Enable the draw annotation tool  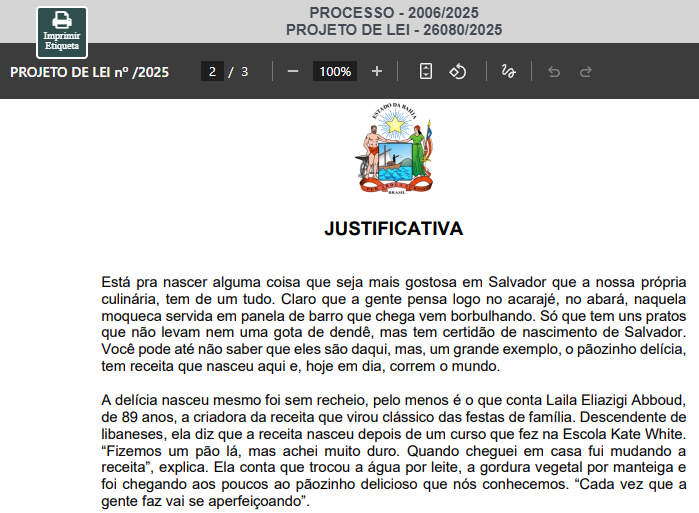pyautogui.click(x=508, y=72)
